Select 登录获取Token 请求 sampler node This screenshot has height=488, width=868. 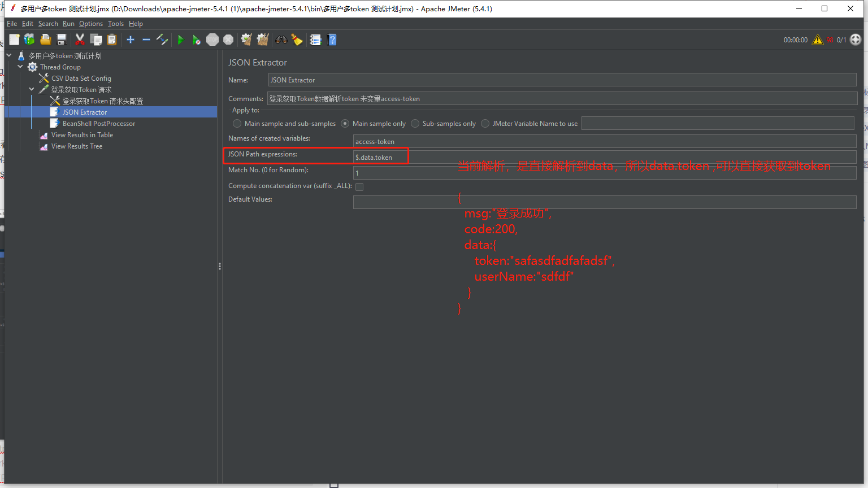(x=81, y=90)
